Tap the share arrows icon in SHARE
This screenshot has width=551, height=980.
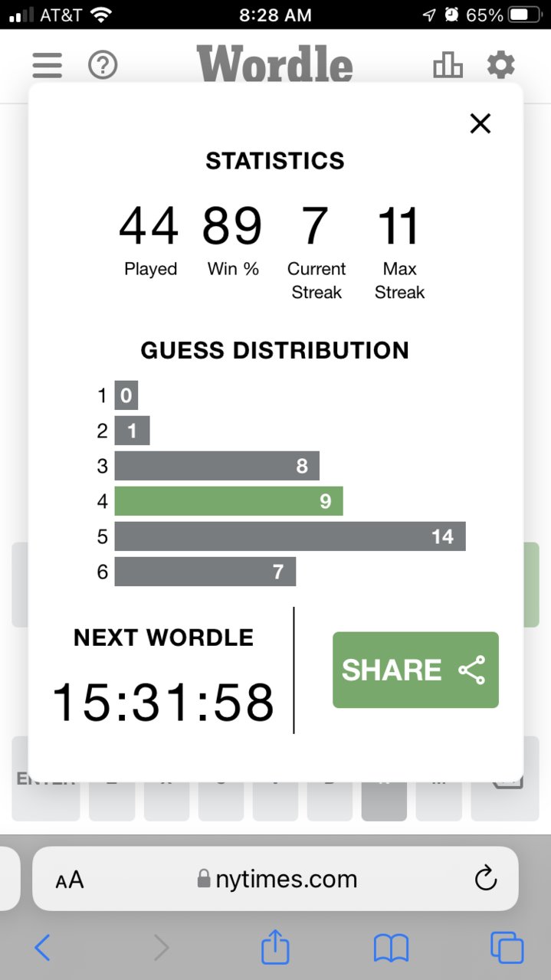[472, 670]
